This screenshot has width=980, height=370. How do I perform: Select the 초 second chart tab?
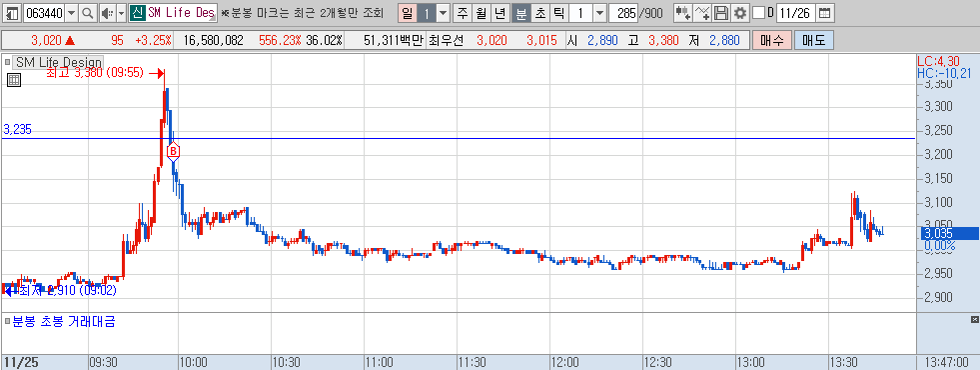coord(539,13)
